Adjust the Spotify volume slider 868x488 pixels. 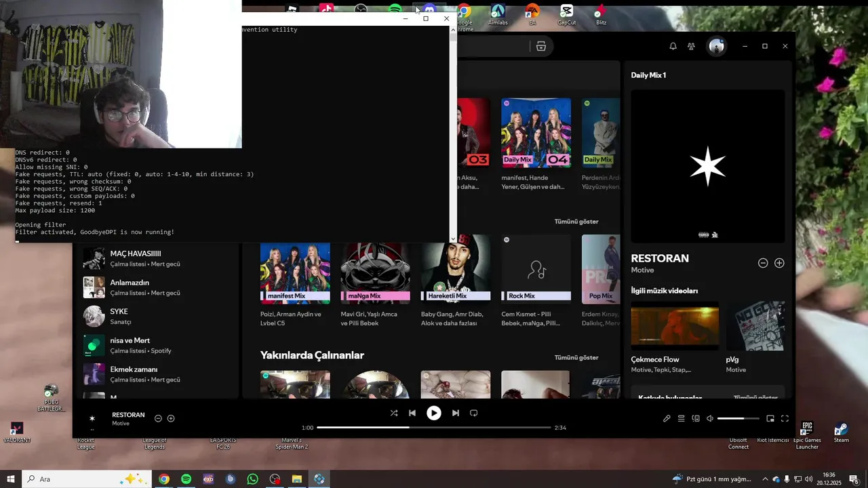(x=738, y=419)
